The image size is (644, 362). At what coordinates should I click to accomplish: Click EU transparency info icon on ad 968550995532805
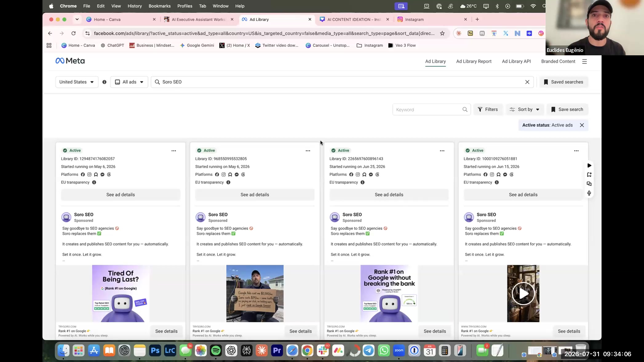click(x=228, y=182)
